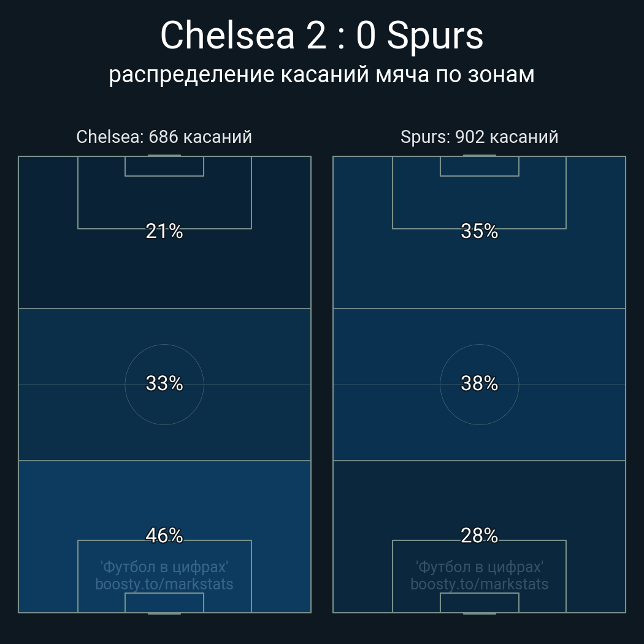Click the bottom six-yard box on Chelsea pitch
Image resolution: width=644 pixels, height=644 pixels.
(164, 603)
